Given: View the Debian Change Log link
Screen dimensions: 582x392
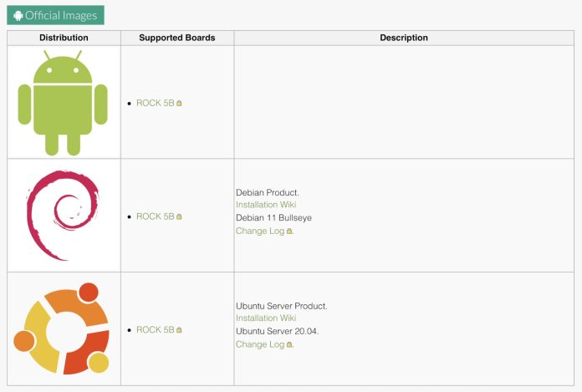Looking at the screenshot, I should pos(260,231).
